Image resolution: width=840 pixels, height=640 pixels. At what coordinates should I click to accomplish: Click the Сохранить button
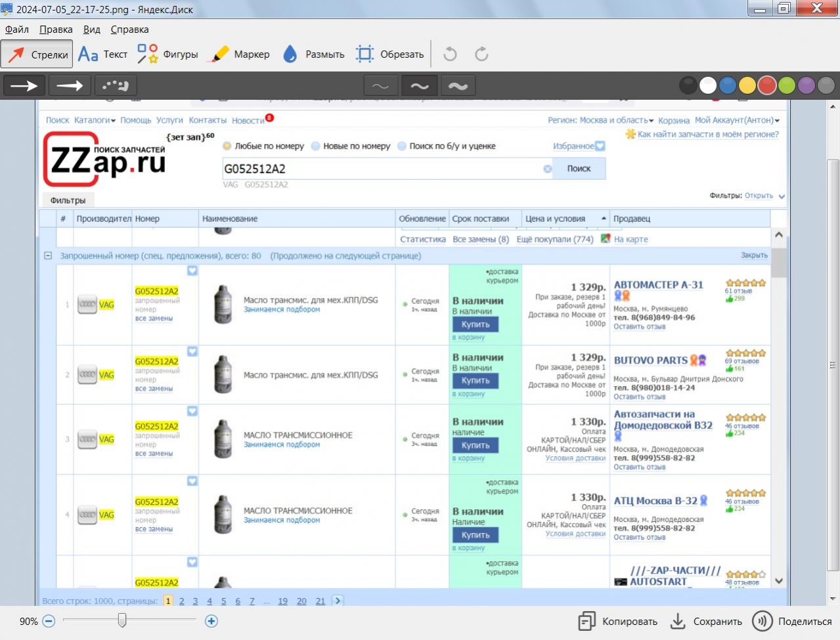point(706,622)
